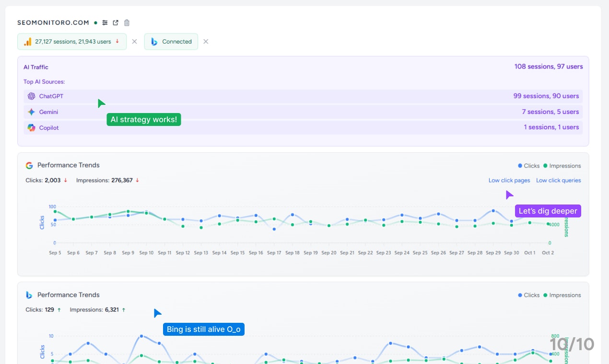Select the Copilot logo icon
Image resolution: width=609 pixels, height=364 pixels.
click(32, 128)
